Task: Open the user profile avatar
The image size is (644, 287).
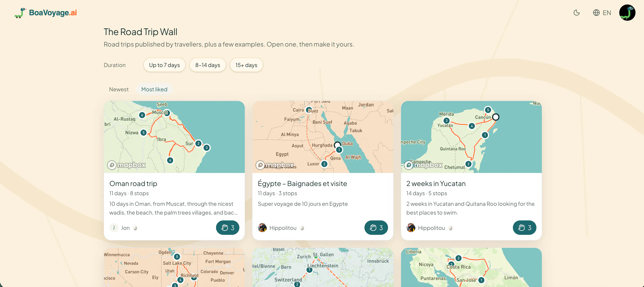Action: click(627, 13)
